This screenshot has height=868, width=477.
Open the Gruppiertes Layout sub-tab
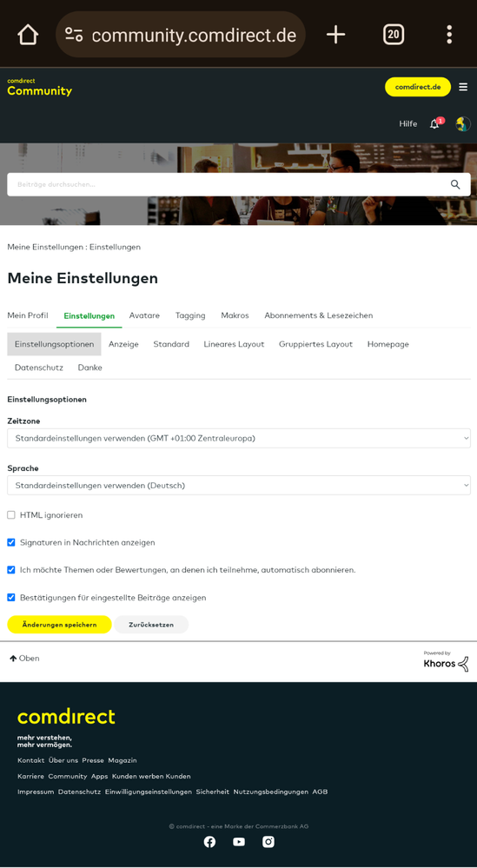pyautogui.click(x=315, y=344)
